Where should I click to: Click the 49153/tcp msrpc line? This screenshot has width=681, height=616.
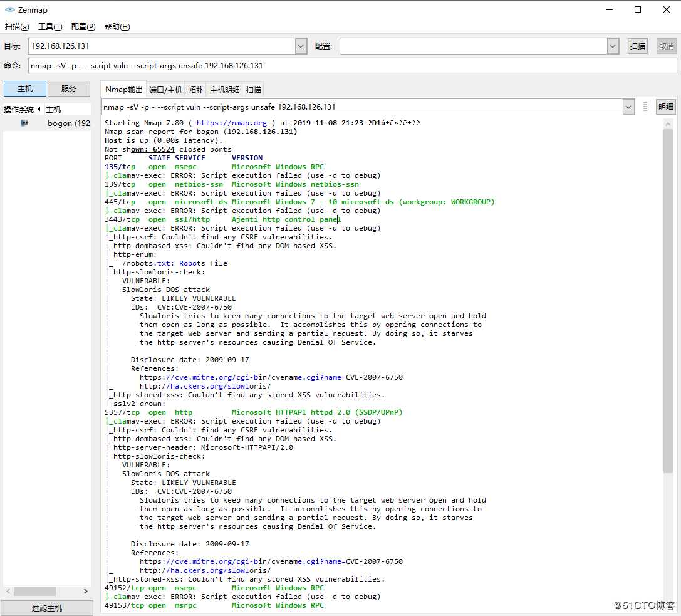pyautogui.click(x=214, y=605)
